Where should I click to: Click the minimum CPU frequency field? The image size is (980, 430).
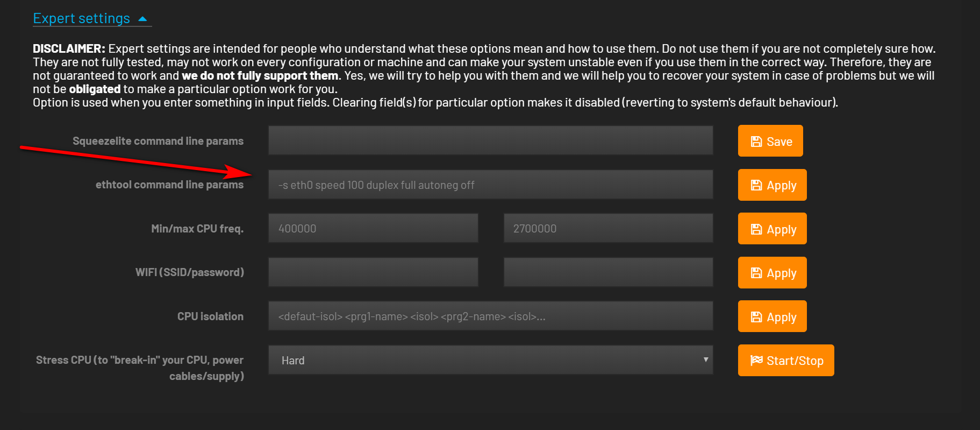pyautogui.click(x=373, y=228)
